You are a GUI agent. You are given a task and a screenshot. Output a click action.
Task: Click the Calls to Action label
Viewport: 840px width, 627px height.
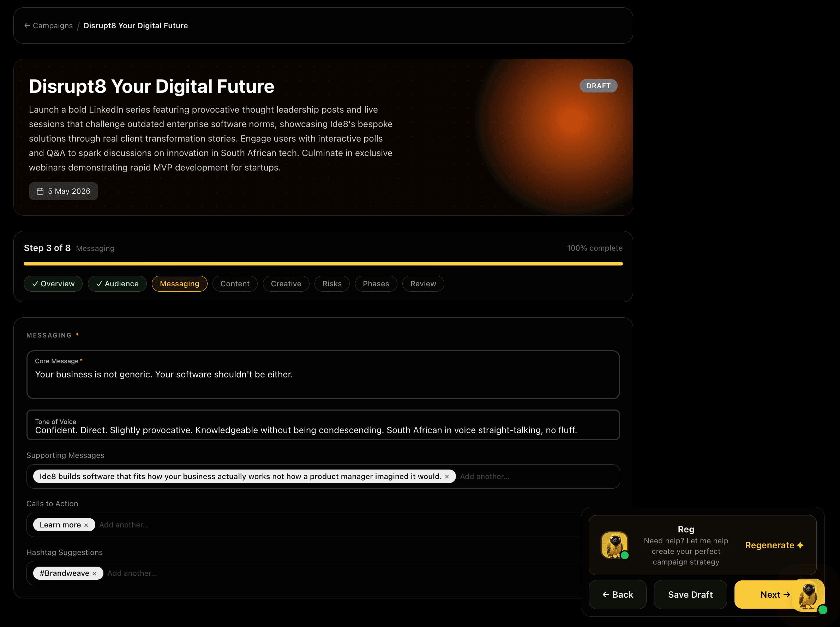(x=52, y=504)
